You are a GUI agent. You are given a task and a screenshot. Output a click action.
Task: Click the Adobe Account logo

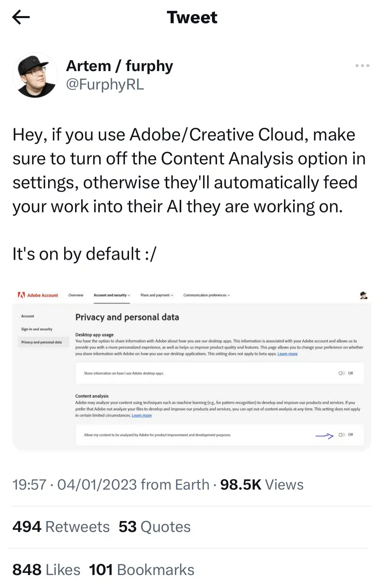38,295
